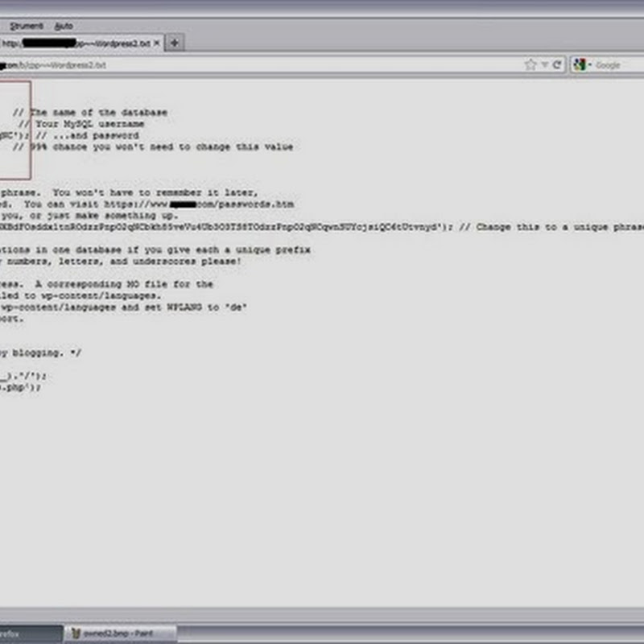The image size is (644, 644).
Task: Switch to the Firefox taskbar button
Action: [x=31, y=634]
